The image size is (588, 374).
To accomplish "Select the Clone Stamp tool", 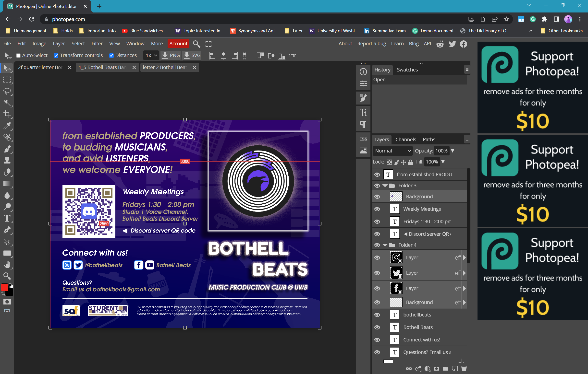I will click(7, 161).
